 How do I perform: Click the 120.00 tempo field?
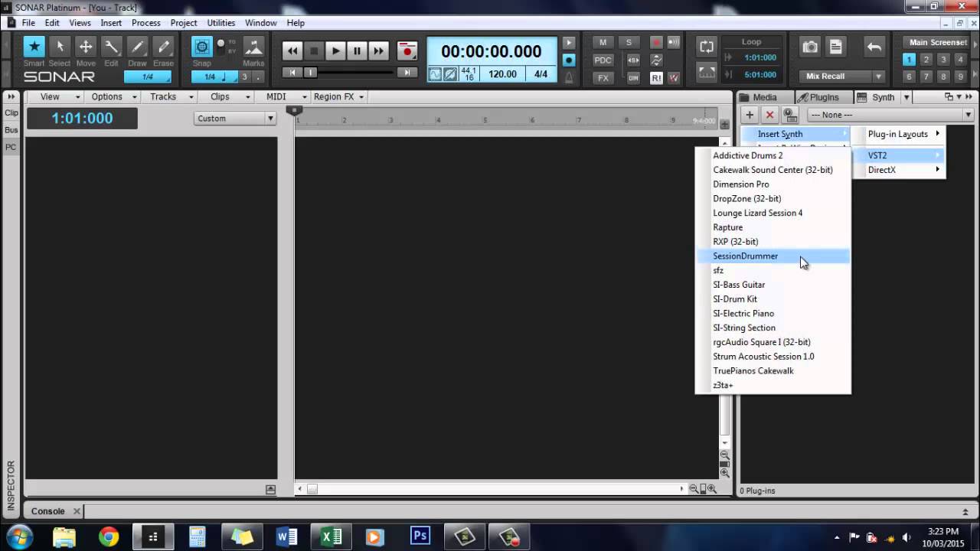pos(502,74)
